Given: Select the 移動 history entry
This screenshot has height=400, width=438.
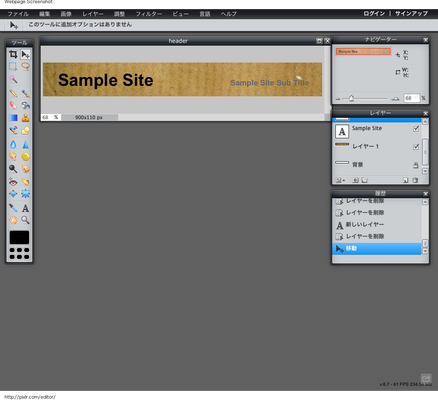Looking at the screenshot, I should pos(377,249).
